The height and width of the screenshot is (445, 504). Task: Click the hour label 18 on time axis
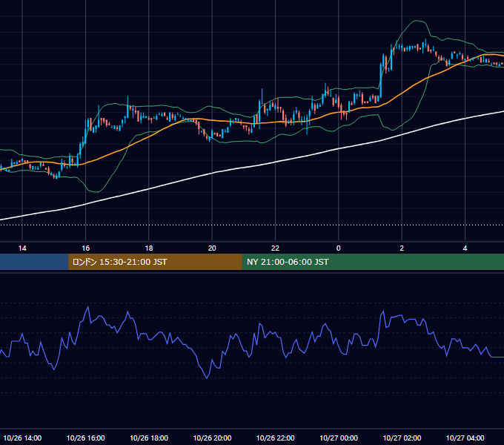149,248
